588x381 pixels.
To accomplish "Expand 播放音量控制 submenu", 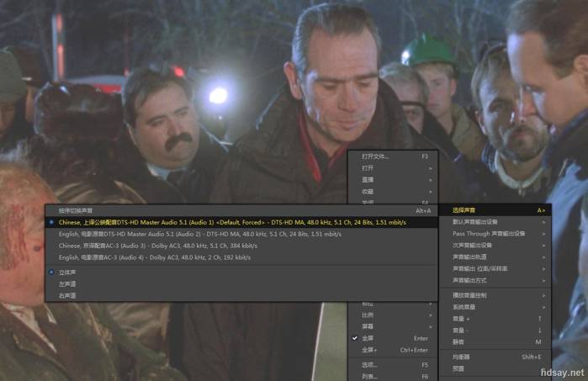I will coord(495,295).
